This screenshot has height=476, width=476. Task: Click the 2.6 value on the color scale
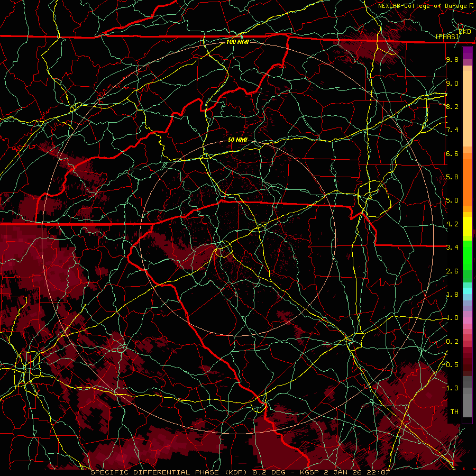pos(452,271)
